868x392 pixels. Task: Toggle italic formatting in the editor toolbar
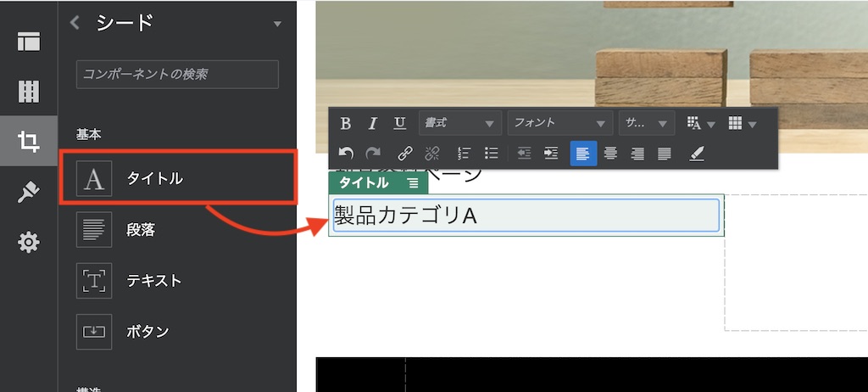(373, 123)
